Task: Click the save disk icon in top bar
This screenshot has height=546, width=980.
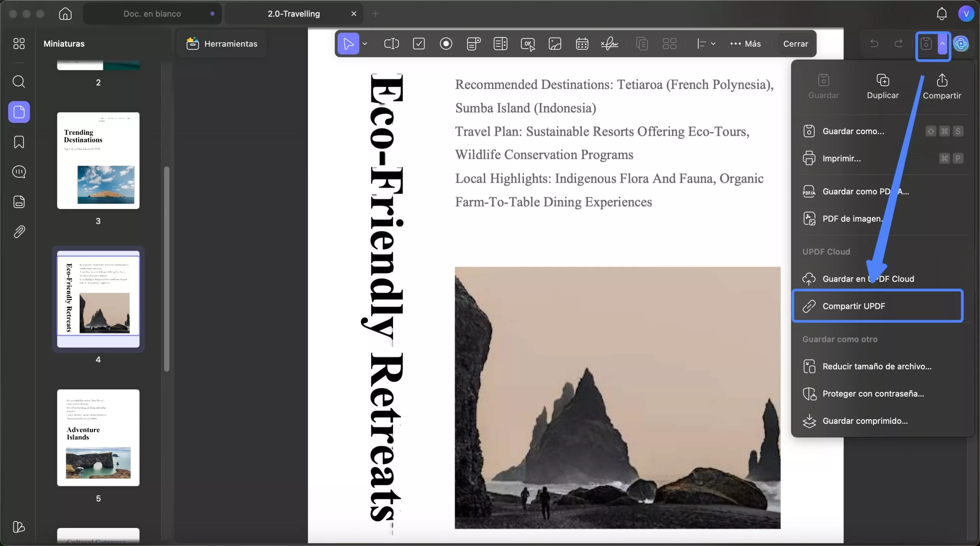Action: point(926,44)
